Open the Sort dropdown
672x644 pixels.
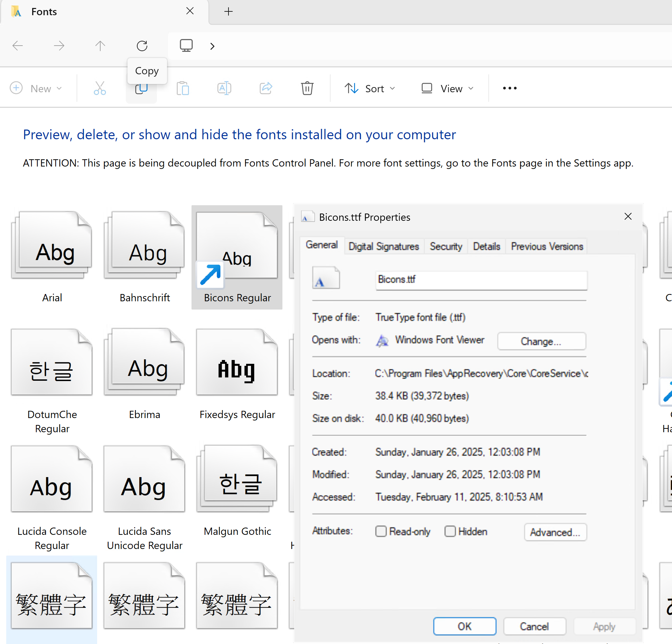click(370, 88)
